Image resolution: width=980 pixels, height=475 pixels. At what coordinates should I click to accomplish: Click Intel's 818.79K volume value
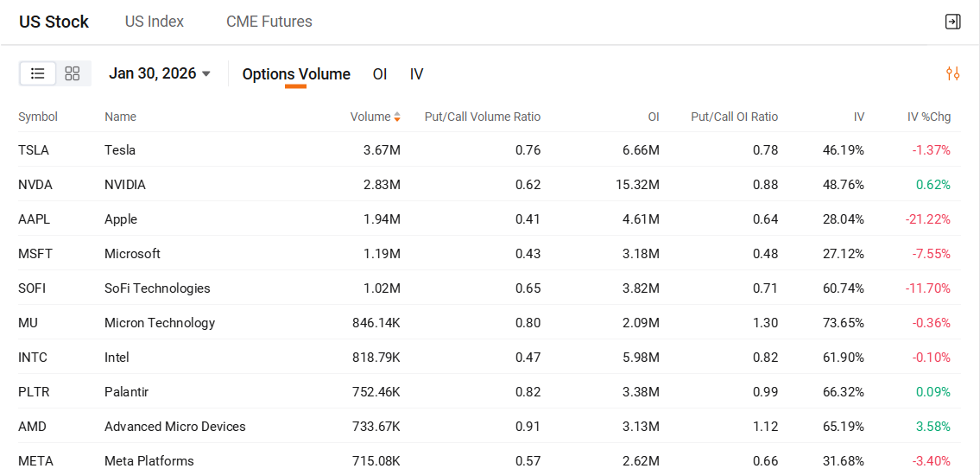376,358
